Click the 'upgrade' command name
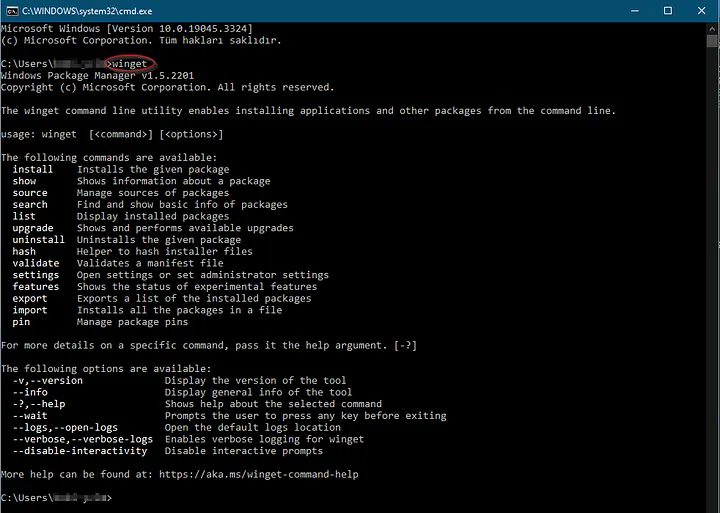The image size is (720, 513). pyautogui.click(x=33, y=229)
